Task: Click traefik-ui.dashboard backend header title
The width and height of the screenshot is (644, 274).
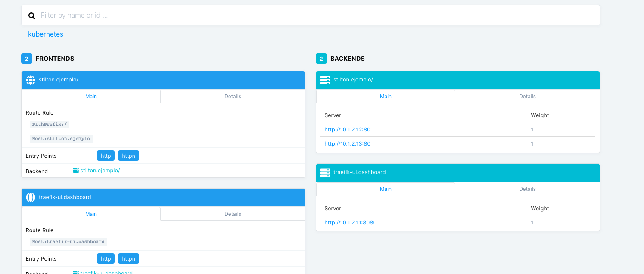Action: [360, 172]
